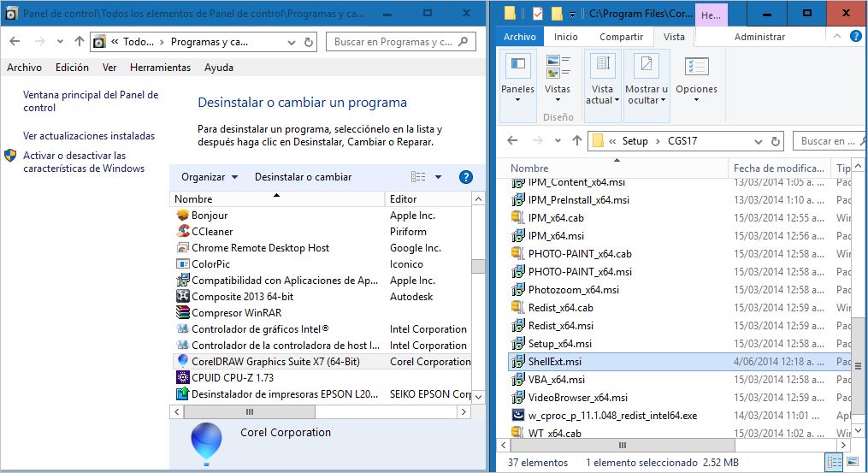This screenshot has width=868, height=473.
Task: Go up one folder in Explorer window
Action: (577, 140)
